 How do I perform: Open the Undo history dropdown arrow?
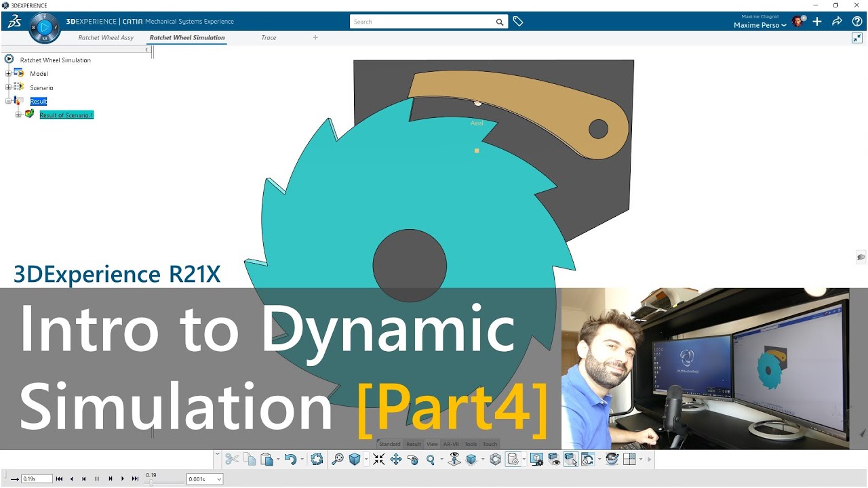click(x=302, y=460)
